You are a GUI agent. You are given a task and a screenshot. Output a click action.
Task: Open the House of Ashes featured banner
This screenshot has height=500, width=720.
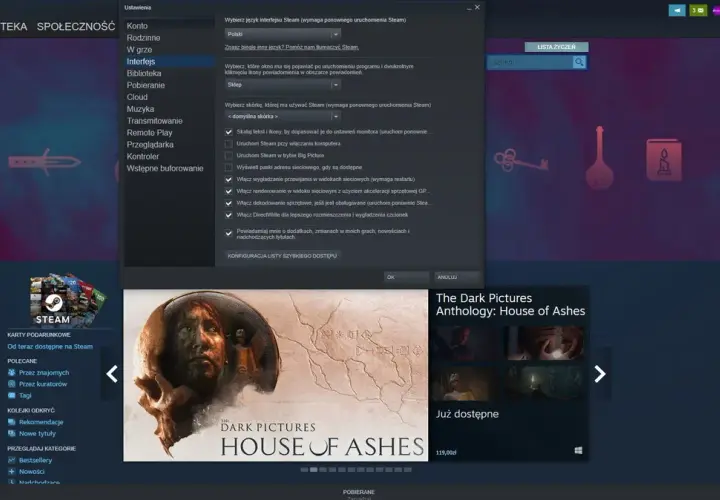(x=276, y=375)
